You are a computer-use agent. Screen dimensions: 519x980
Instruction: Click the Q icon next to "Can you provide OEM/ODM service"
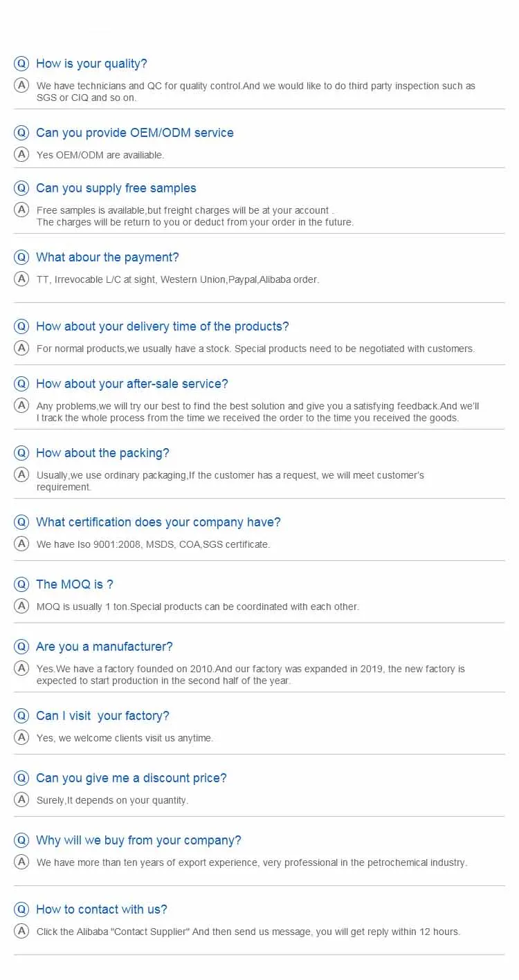(22, 133)
